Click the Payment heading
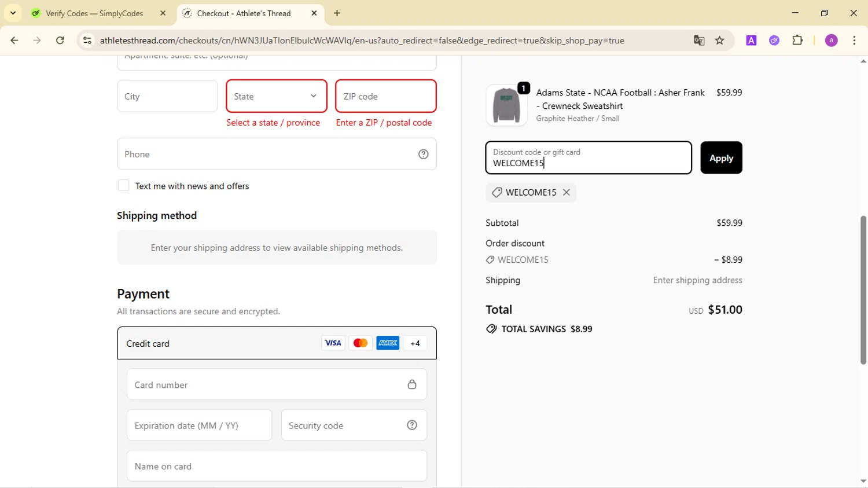This screenshot has height=488, width=868. 144,294
